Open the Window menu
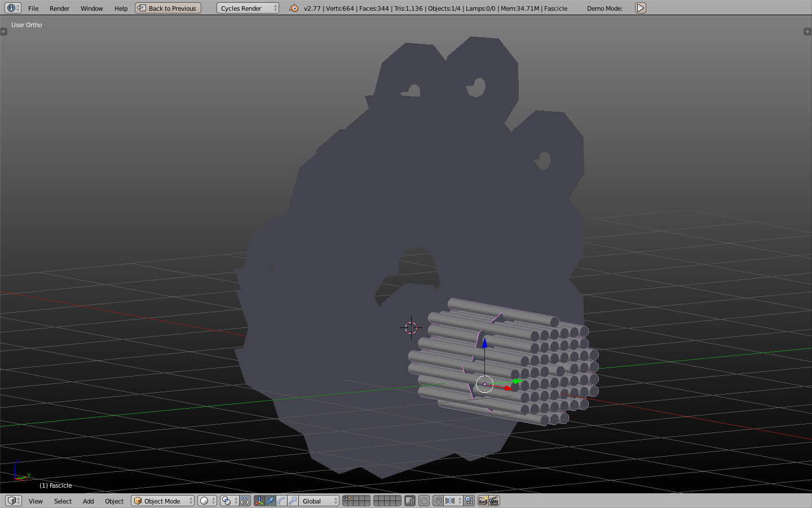 [x=91, y=8]
